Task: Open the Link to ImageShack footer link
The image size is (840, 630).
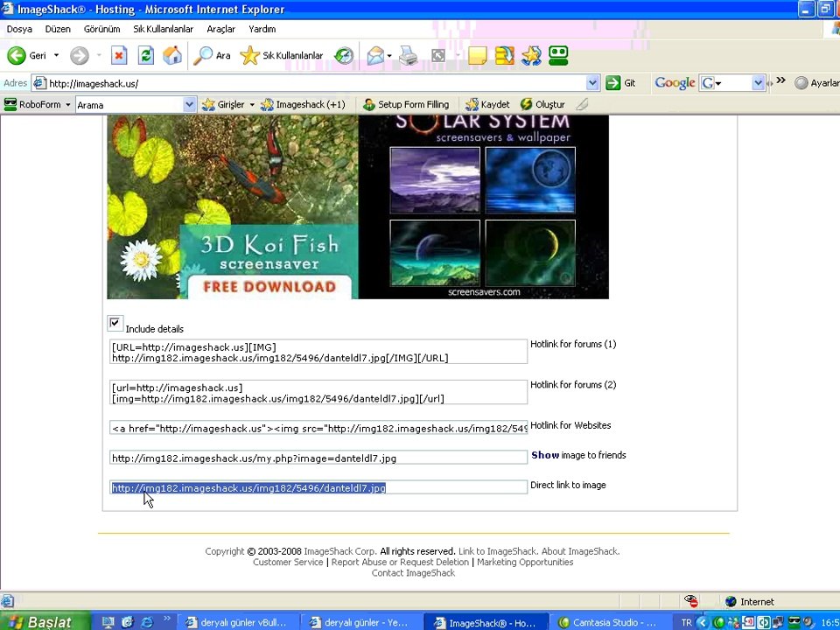Action: (x=498, y=550)
